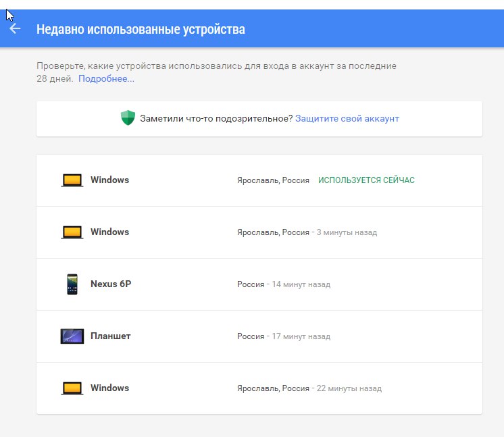Open the Защитите свой аккаунт link
Screen dimensions: 504x437
pyautogui.click(x=347, y=119)
